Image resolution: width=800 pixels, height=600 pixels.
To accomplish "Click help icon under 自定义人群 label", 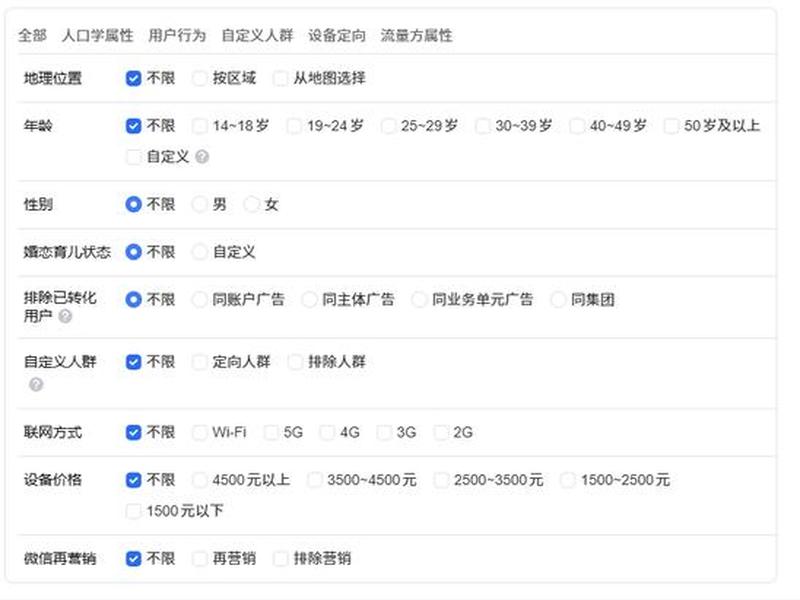I will (x=36, y=384).
